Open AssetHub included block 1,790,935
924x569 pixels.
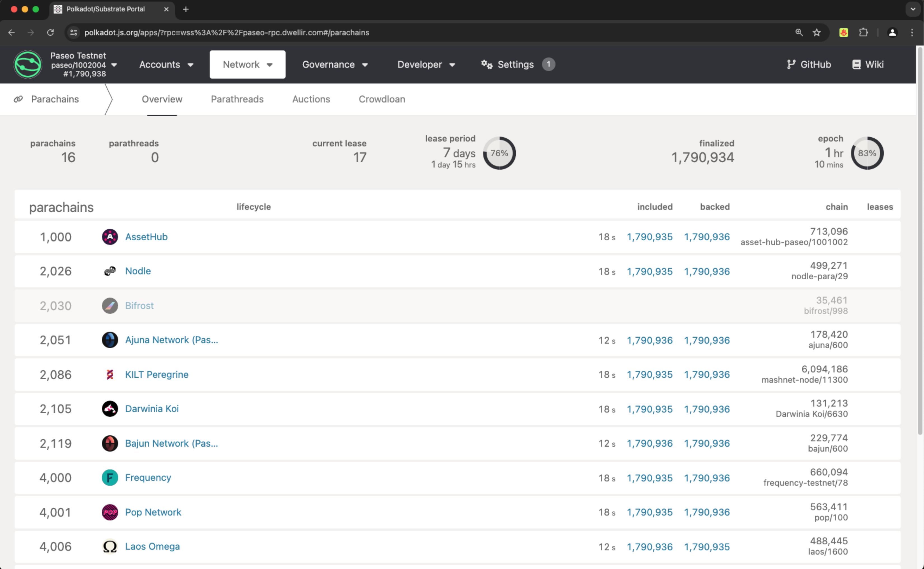click(x=650, y=237)
